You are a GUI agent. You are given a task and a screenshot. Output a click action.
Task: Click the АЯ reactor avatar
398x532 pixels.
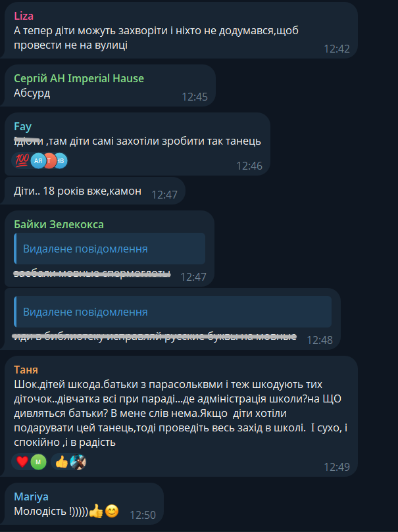pos(38,161)
